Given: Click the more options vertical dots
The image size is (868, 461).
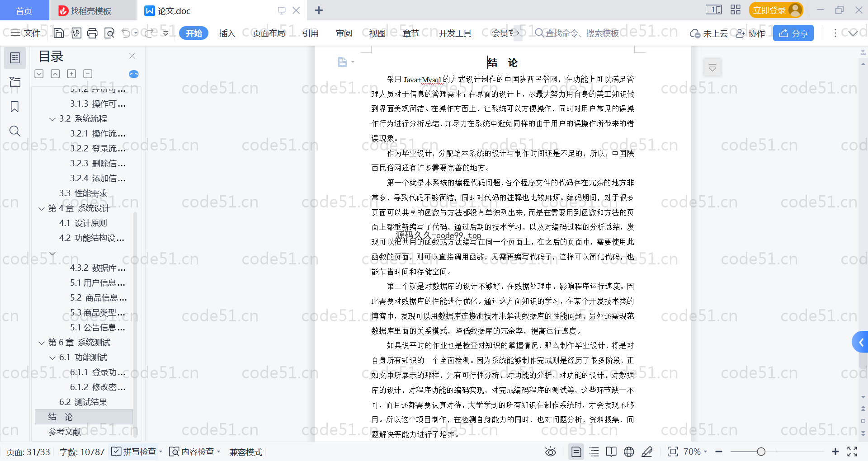Looking at the screenshot, I should coord(835,33).
